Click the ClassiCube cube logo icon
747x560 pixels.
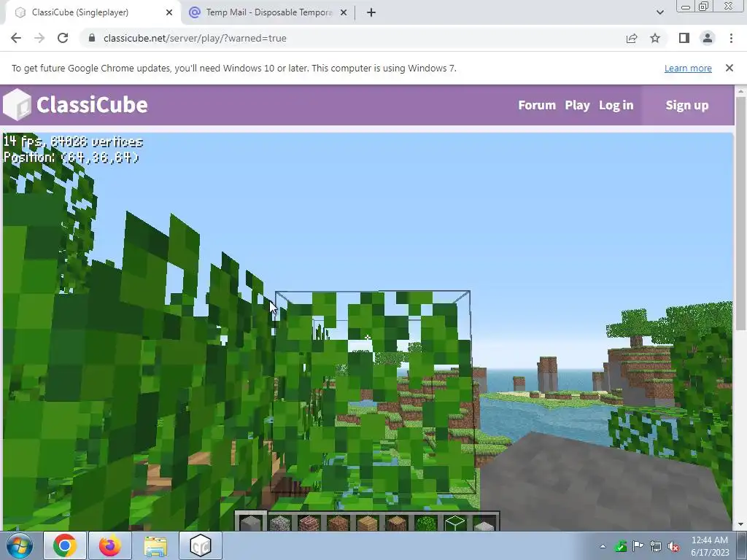pyautogui.click(x=18, y=105)
